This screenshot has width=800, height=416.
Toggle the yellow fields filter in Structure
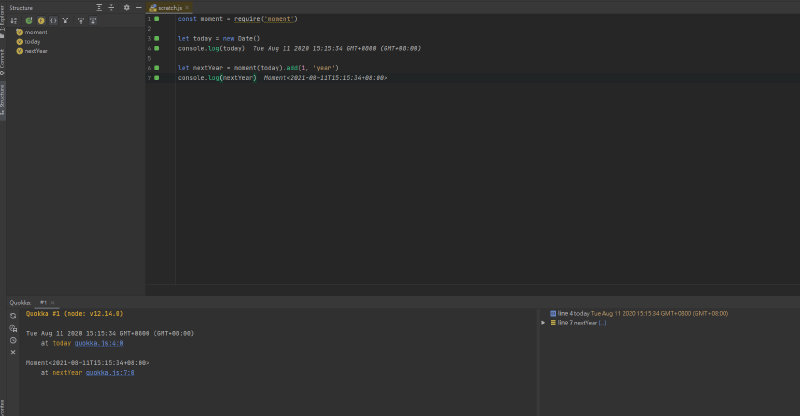pos(41,20)
